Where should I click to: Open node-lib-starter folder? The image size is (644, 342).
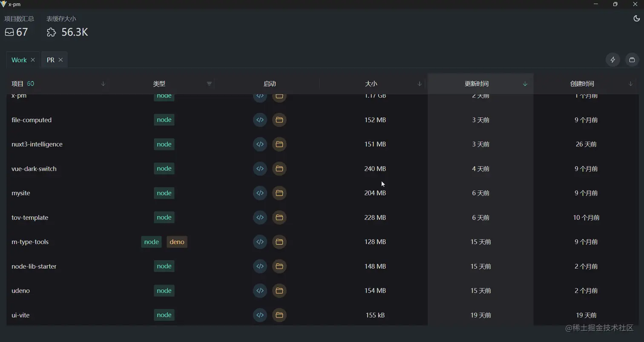point(279,266)
